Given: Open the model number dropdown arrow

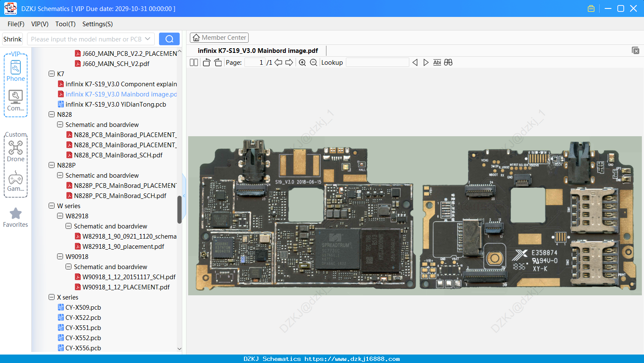Looking at the screenshot, I should (148, 39).
